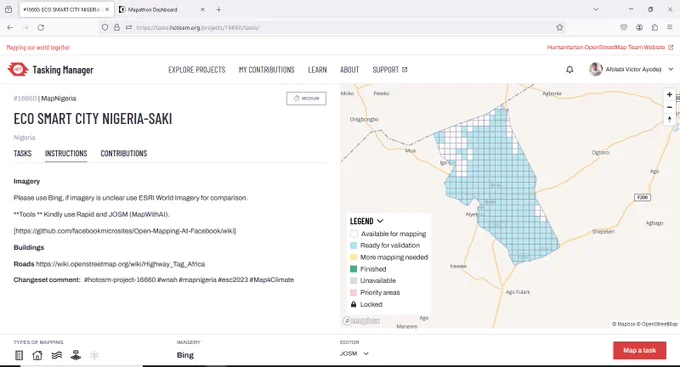Click the Nigeria country text
The image size is (680, 367).
[24, 138]
